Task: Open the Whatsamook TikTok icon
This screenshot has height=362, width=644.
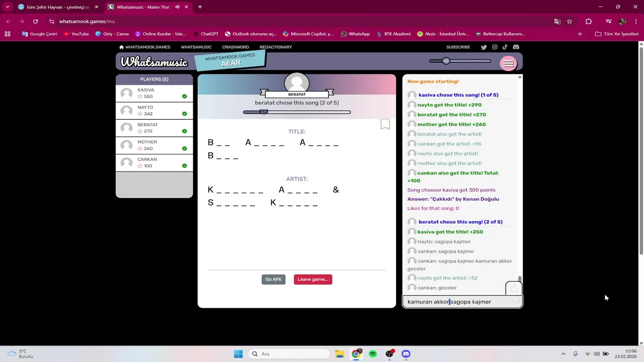Action: click(505, 47)
